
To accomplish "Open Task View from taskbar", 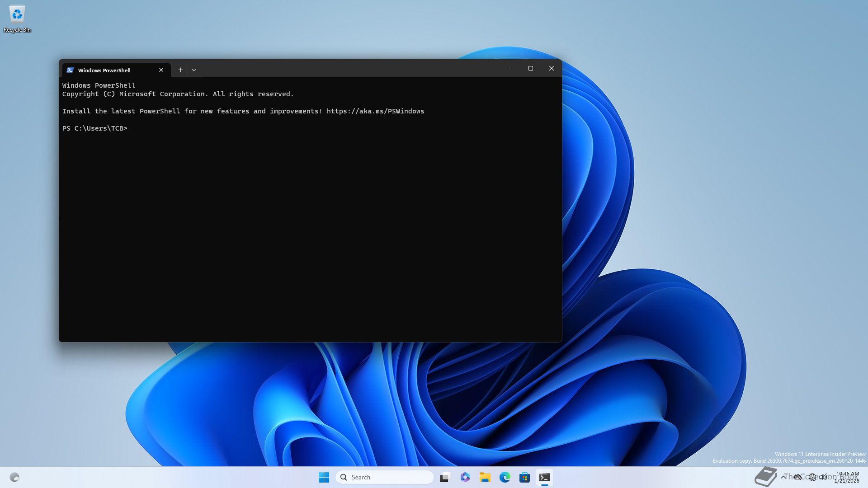I will tap(445, 477).
